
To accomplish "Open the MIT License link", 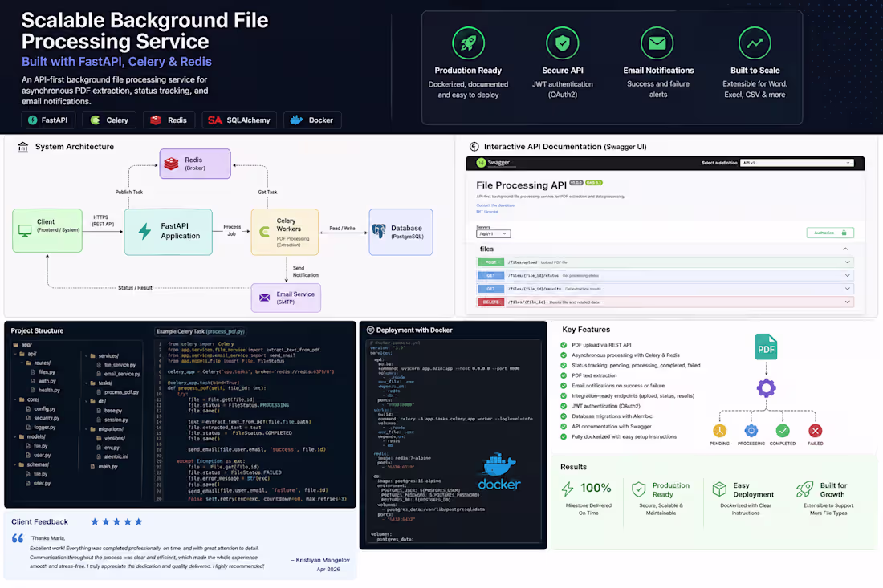I will 487,212.
